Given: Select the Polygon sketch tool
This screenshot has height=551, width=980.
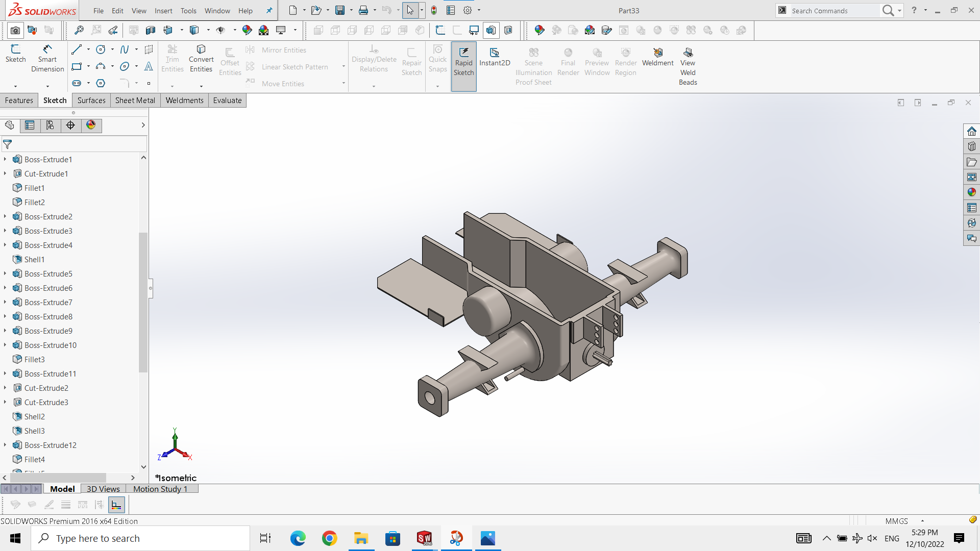Looking at the screenshot, I should coord(101,83).
